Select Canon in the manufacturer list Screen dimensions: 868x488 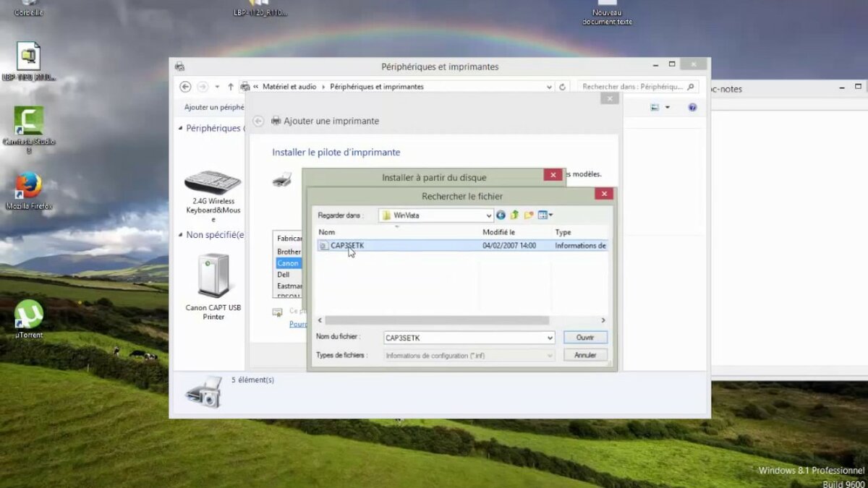pos(289,263)
